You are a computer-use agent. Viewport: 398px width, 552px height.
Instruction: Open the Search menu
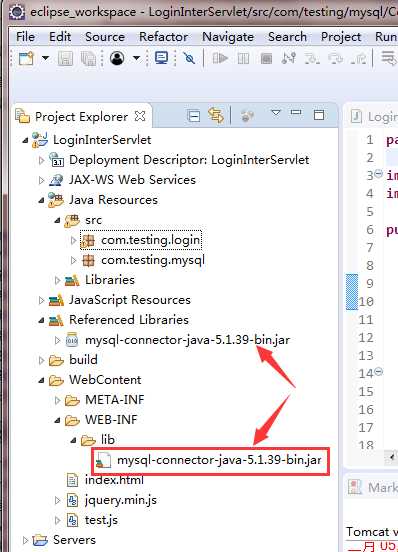pyautogui.click(x=287, y=37)
